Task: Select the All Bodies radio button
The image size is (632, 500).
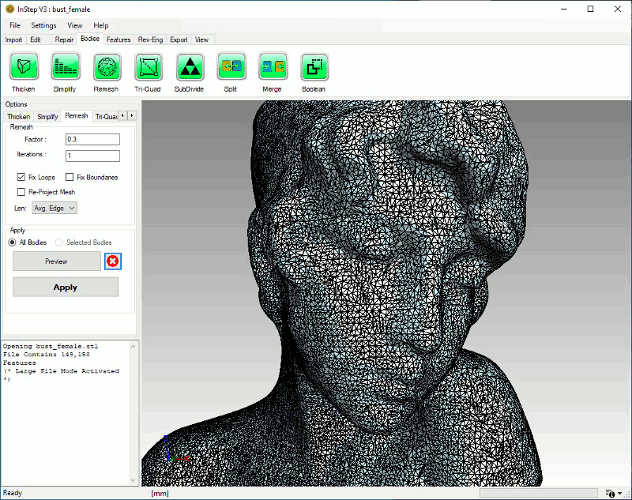Action: (x=12, y=242)
